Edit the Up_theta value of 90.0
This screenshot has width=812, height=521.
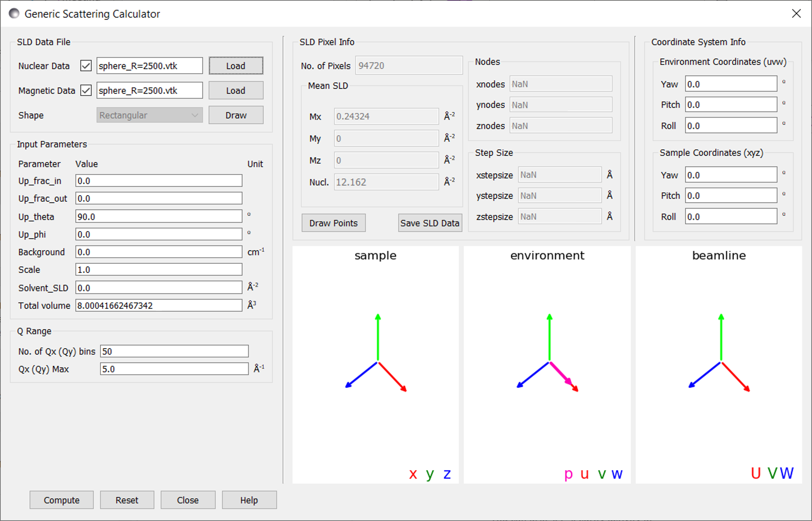pyautogui.click(x=158, y=216)
